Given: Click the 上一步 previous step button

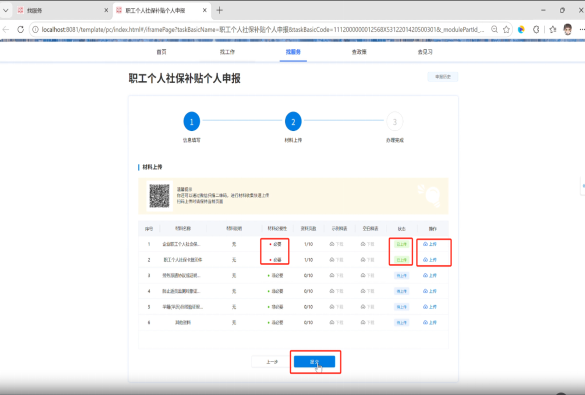Looking at the screenshot, I should click(272, 362).
